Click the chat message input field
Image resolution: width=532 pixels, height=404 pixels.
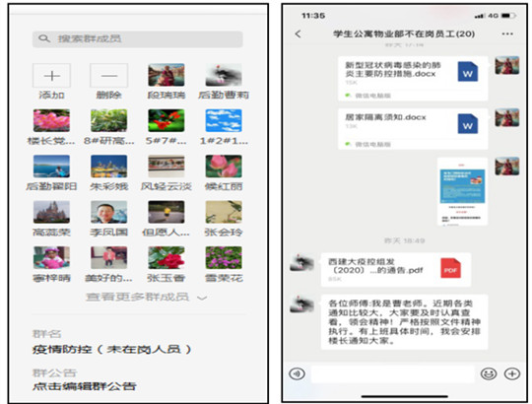pyautogui.click(x=392, y=374)
